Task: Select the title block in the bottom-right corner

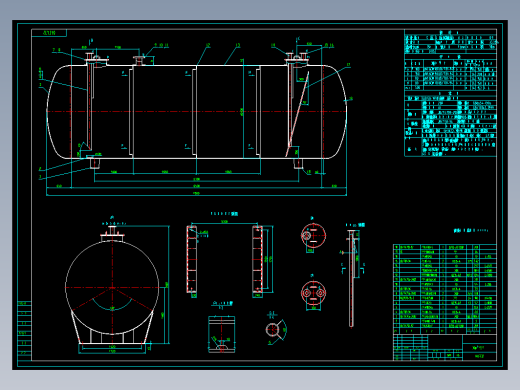Action: pyautogui.click(x=445, y=347)
